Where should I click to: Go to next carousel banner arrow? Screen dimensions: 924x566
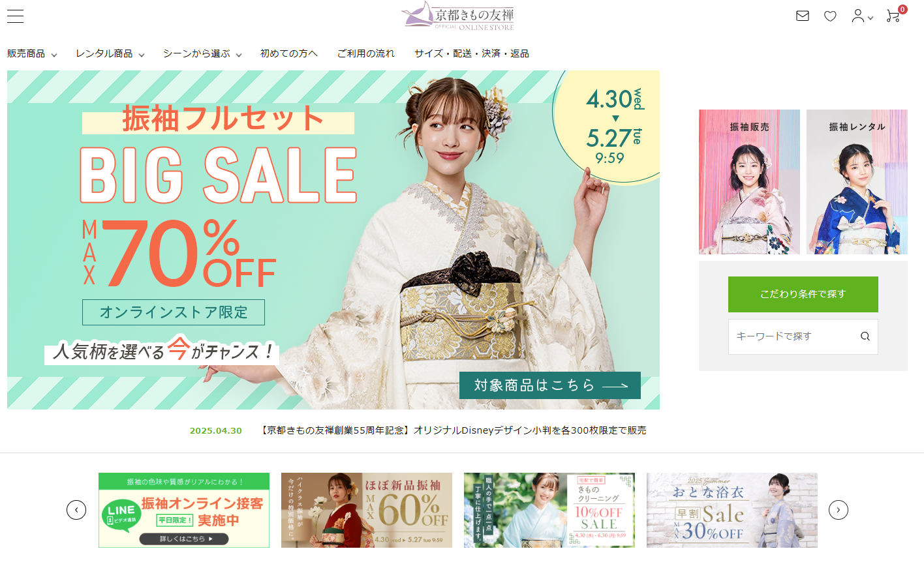(x=839, y=510)
